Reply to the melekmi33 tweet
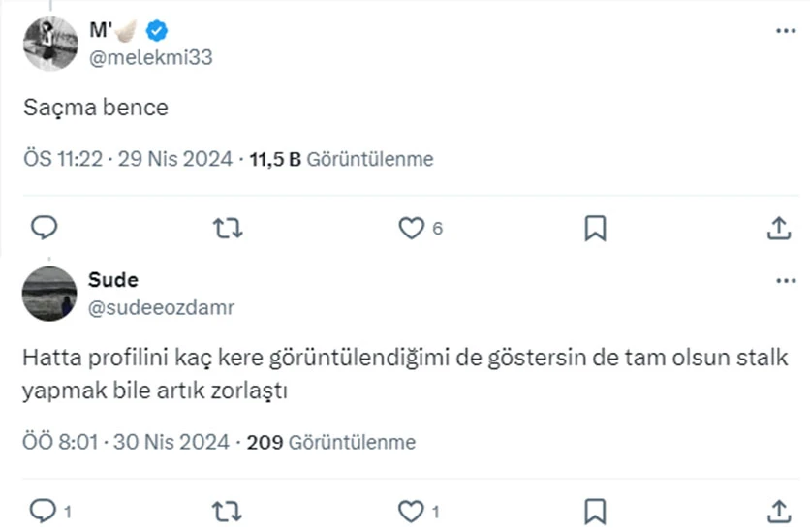The width and height of the screenshot is (810, 532). tap(45, 228)
